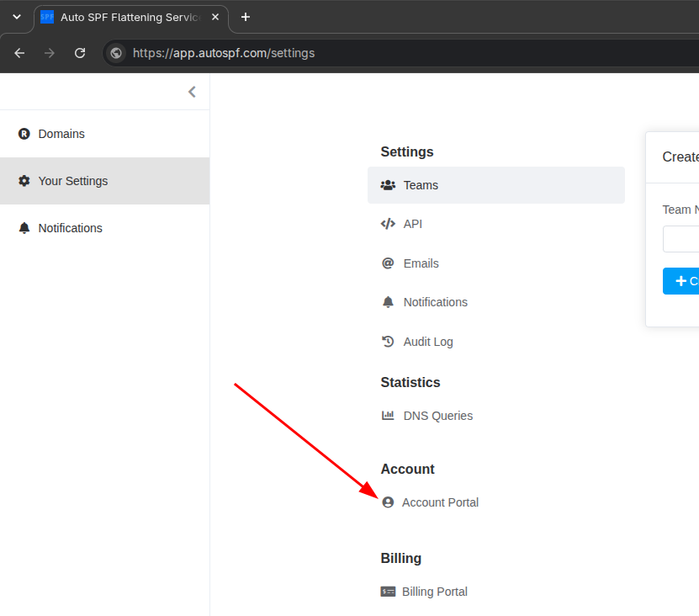
Task: Click the gear icon beside Your Settings
Action: pyautogui.click(x=24, y=181)
